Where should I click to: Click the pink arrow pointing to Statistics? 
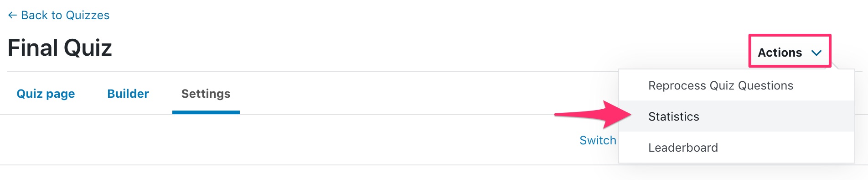(x=593, y=115)
